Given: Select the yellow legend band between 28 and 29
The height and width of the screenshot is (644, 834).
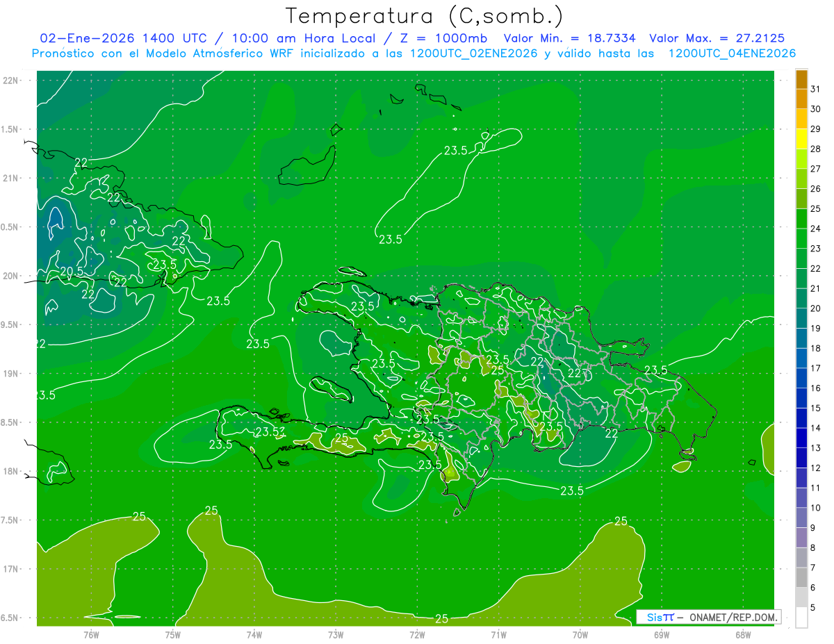Looking at the screenshot, I should click(801, 139).
